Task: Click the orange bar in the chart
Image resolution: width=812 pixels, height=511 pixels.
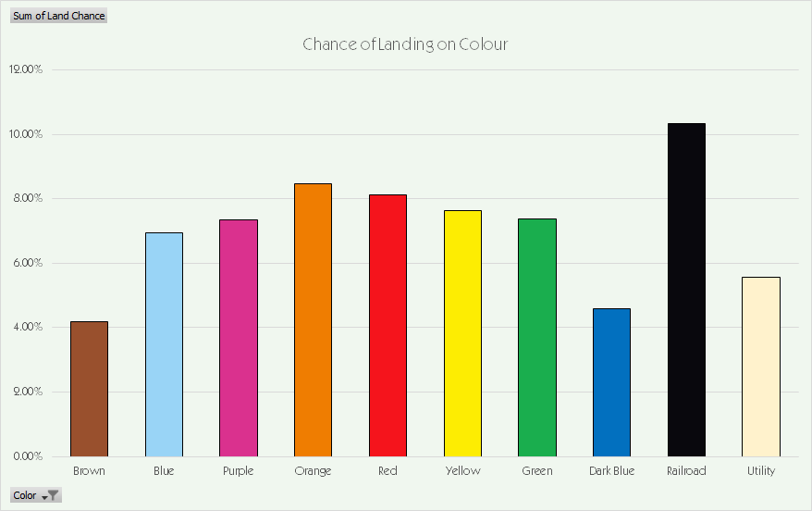Action: click(x=313, y=319)
